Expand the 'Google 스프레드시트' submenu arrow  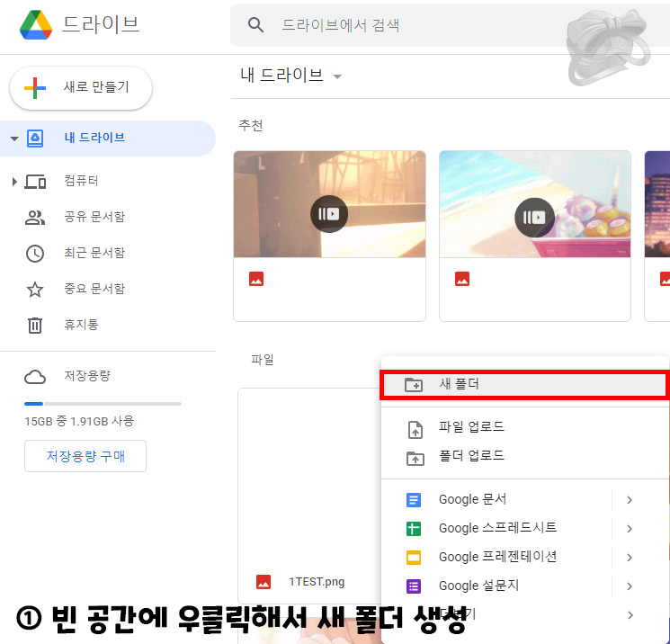630,529
